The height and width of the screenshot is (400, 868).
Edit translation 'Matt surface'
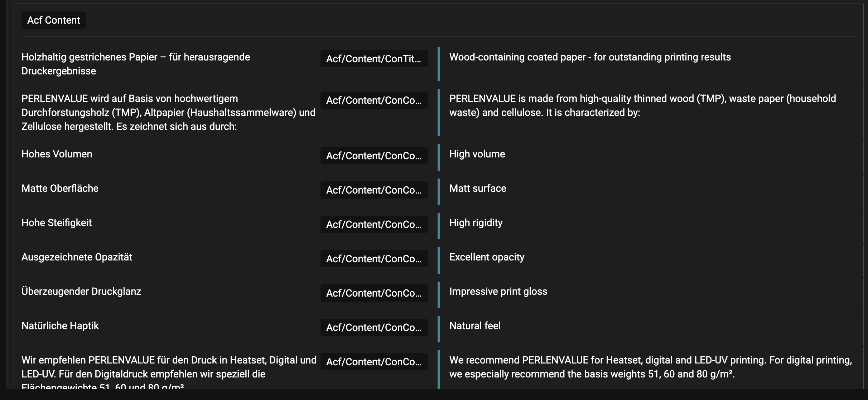(478, 188)
